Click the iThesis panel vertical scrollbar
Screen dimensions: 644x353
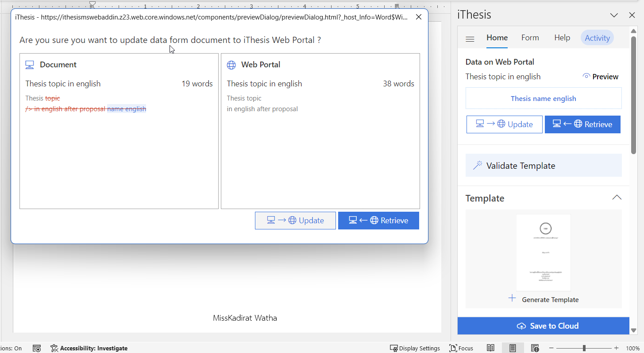[633, 95]
